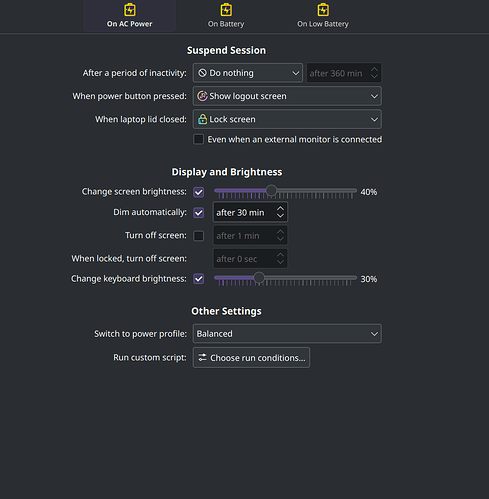Switch to the On Battery tab
This screenshot has width=489, height=499.
226,16
